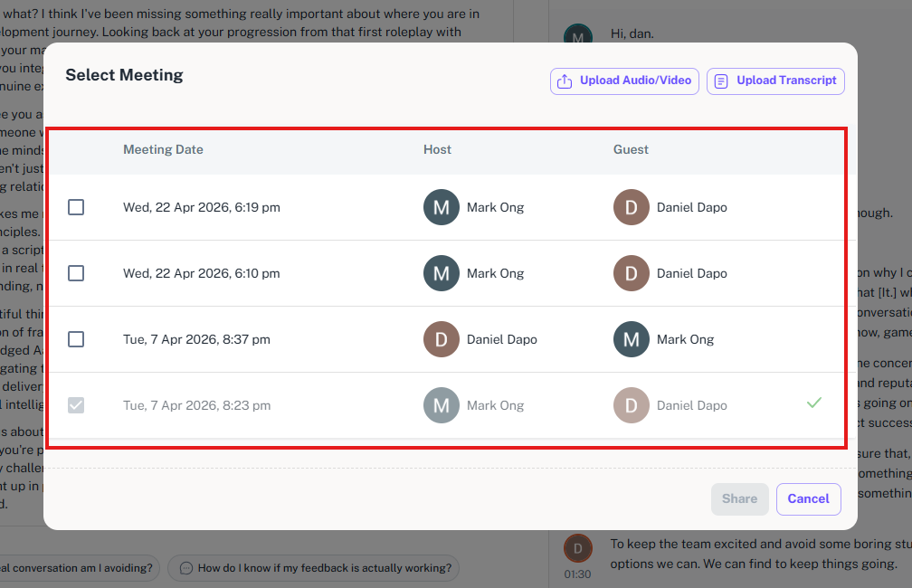Click the document icon in Upload Transcript
This screenshot has width=912, height=588.
pos(720,81)
